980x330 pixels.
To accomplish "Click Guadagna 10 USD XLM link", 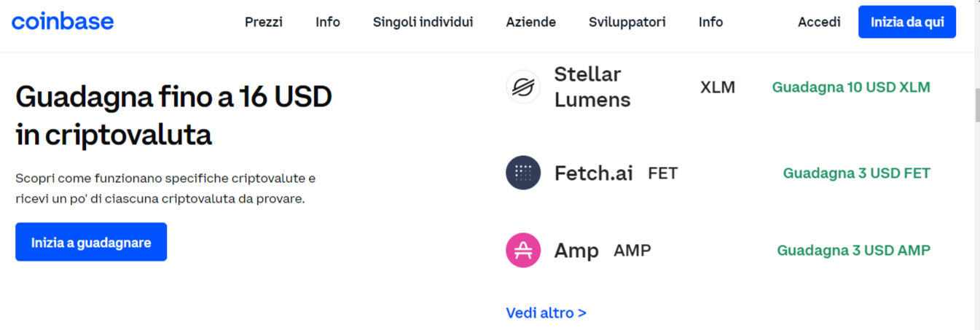I will click(x=851, y=87).
